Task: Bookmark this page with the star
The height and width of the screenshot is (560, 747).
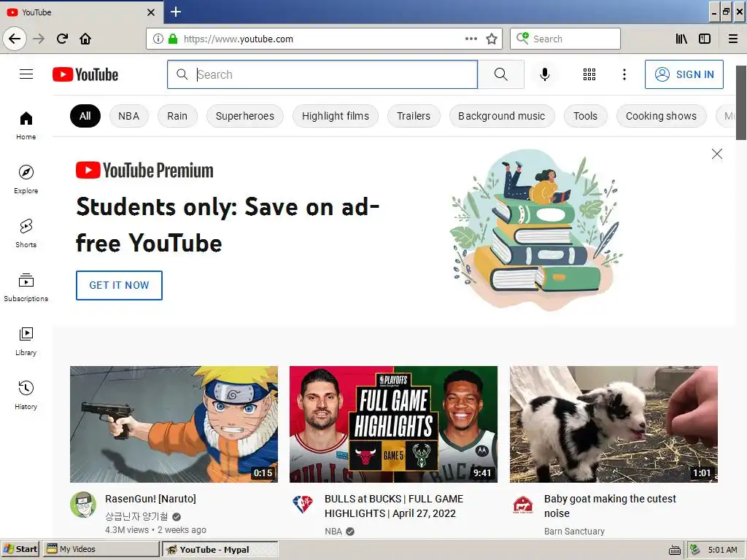Action: (x=492, y=39)
